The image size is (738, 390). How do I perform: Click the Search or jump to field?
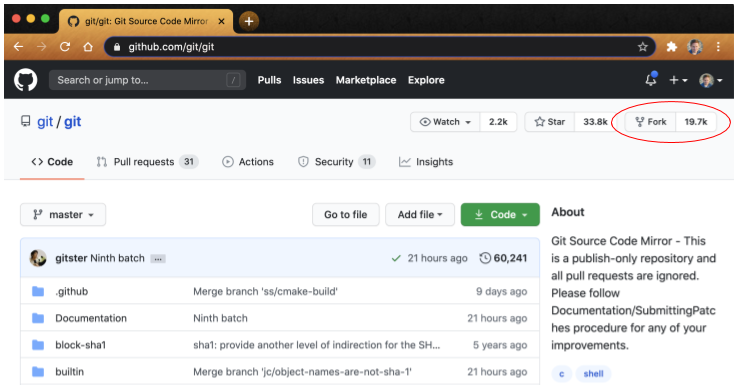pyautogui.click(x=147, y=80)
